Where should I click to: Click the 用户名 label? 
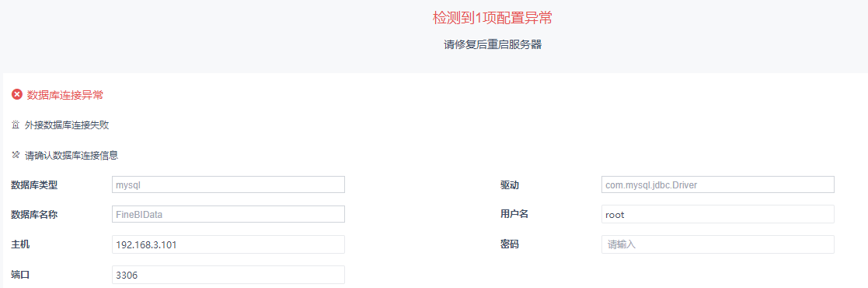(x=514, y=213)
